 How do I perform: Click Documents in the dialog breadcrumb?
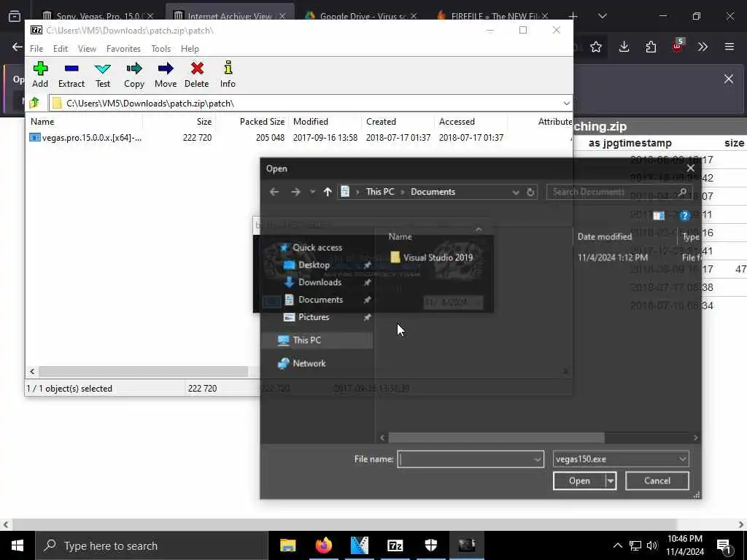433,192
